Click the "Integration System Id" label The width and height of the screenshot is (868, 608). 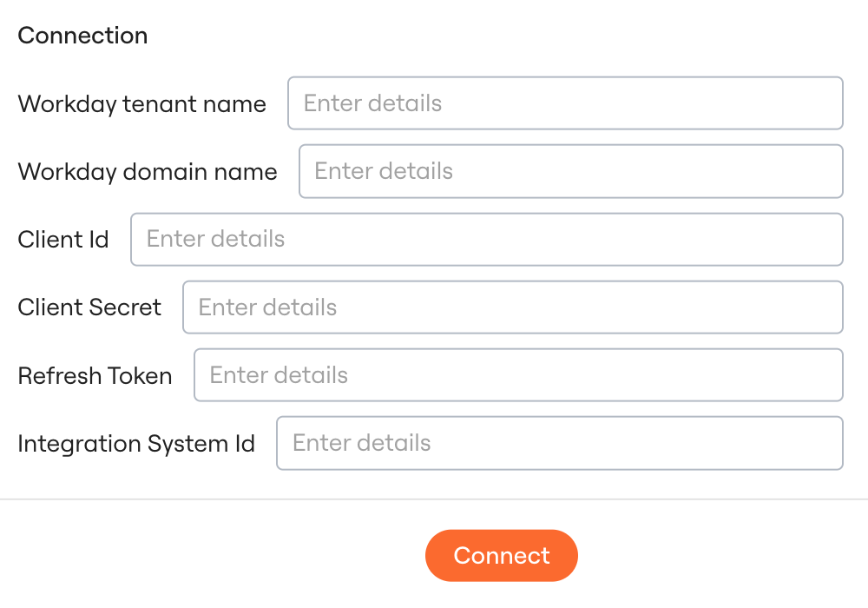pos(136,444)
